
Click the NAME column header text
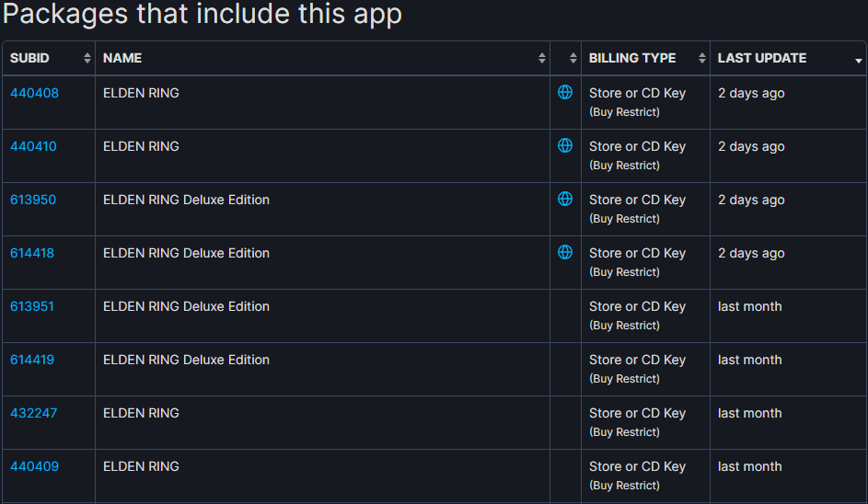[122, 58]
